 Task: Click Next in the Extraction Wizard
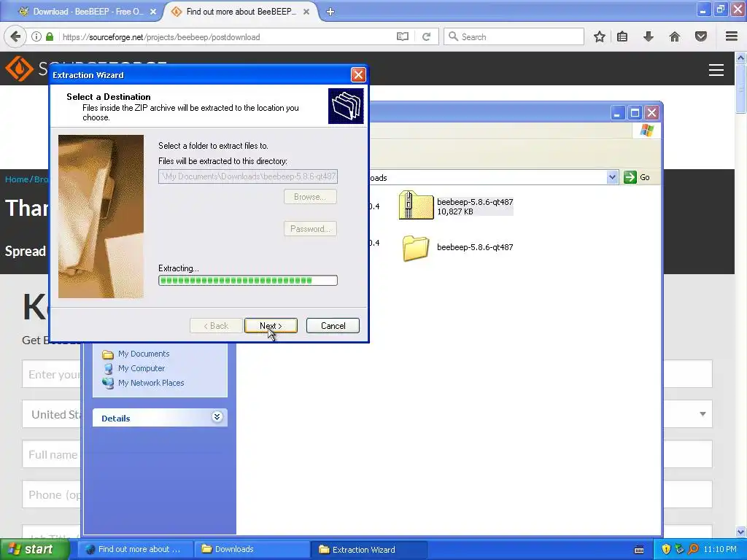coord(271,326)
